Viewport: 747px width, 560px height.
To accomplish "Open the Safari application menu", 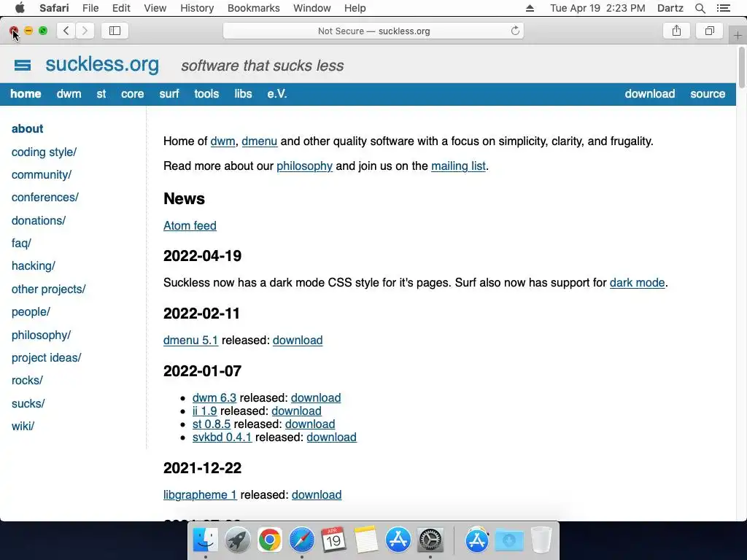I will (x=54, y=8).
